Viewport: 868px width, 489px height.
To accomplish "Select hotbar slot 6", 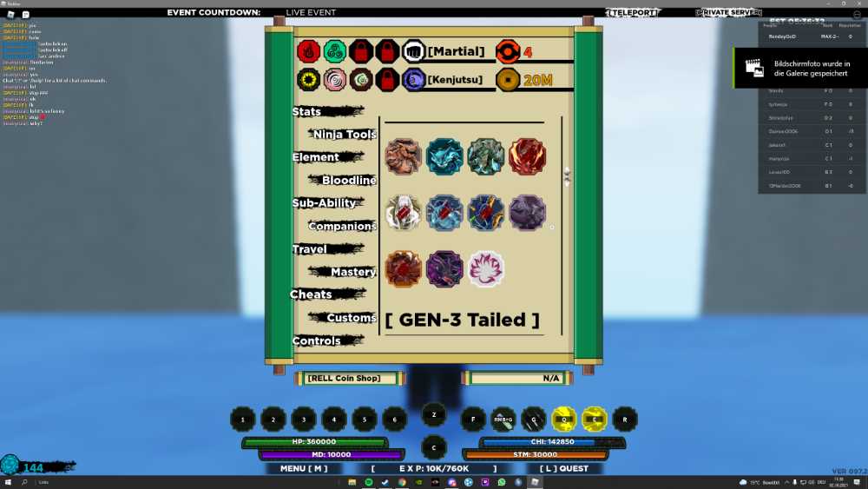I will (x=395, y=420).
